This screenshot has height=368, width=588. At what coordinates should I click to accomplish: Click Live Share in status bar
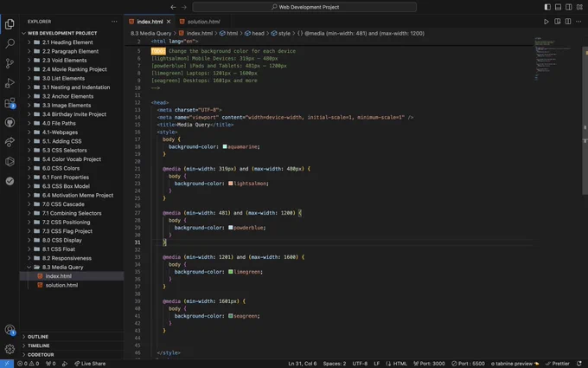[x=90, y=364]
